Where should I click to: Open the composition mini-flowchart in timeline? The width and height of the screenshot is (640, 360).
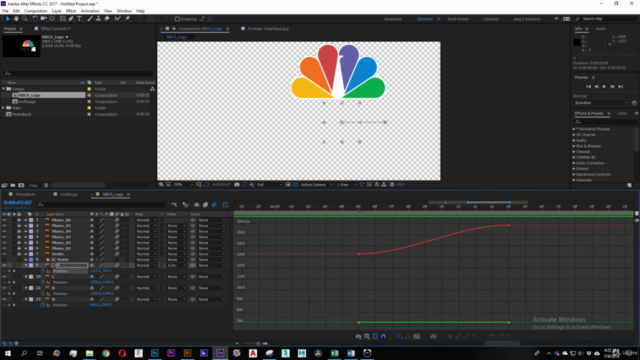tap(174, 204)
